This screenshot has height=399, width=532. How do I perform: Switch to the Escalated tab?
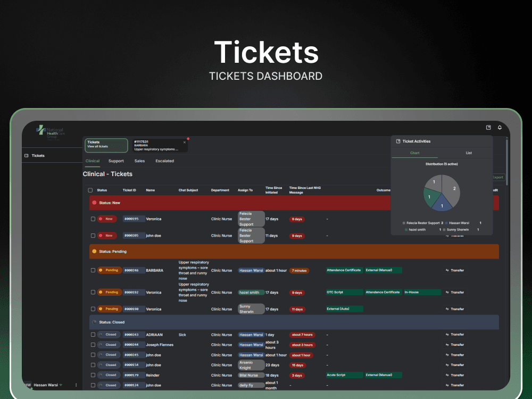164,161
